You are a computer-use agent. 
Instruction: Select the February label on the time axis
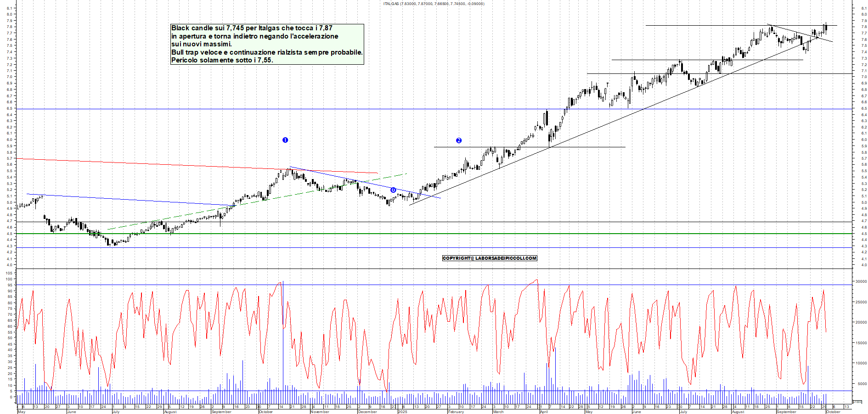coord(456,412)
